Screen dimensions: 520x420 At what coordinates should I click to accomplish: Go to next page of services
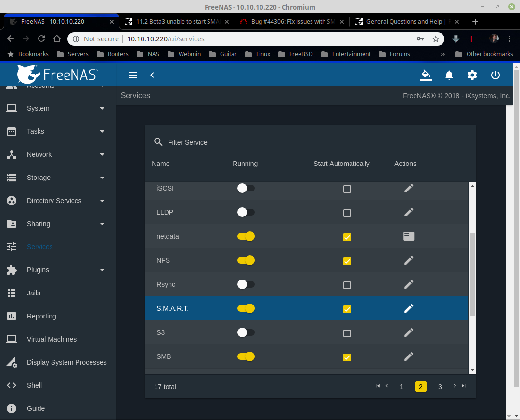pyautogui.click(x=455, y=386)
